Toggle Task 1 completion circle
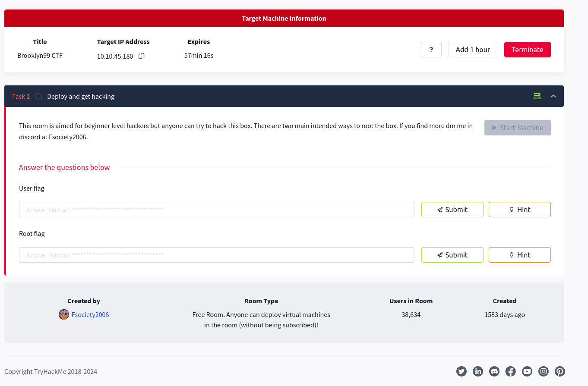 point(38,96)
